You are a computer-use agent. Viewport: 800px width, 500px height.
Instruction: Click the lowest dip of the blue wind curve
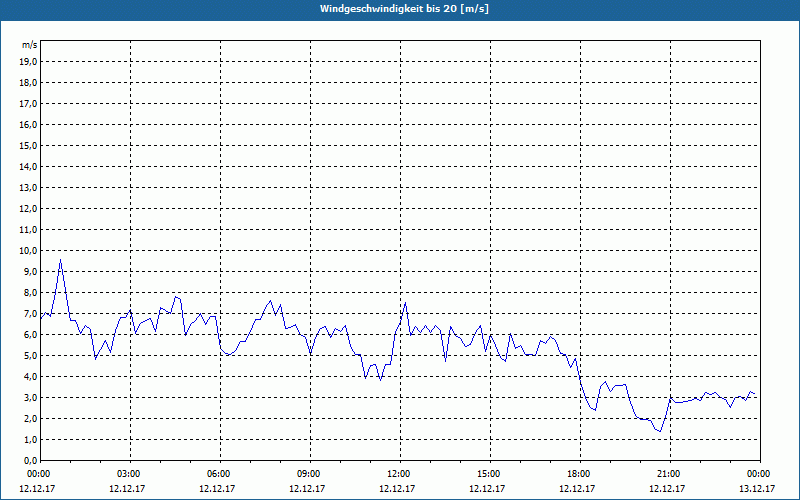(x=660, y=432)
